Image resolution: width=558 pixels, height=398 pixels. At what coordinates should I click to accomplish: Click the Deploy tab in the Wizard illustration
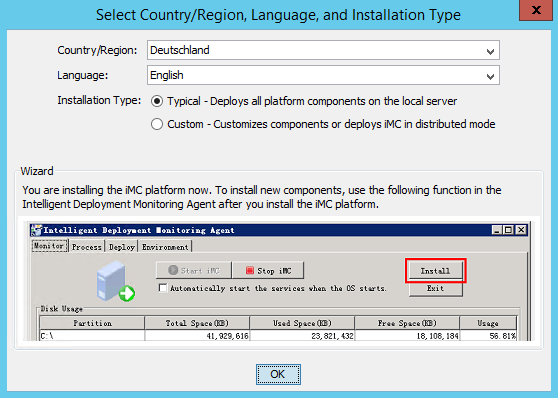coord(122,247)
